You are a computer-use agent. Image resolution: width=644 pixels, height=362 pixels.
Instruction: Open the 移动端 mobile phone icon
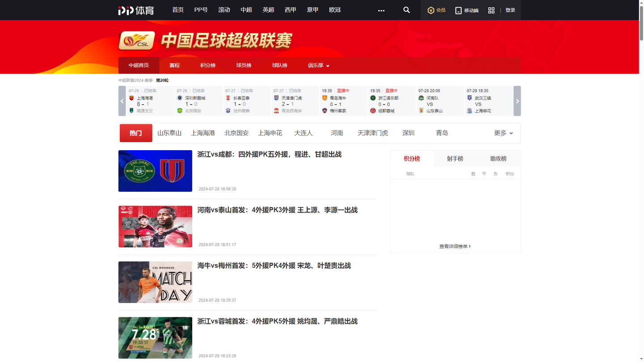pos(458,10)
